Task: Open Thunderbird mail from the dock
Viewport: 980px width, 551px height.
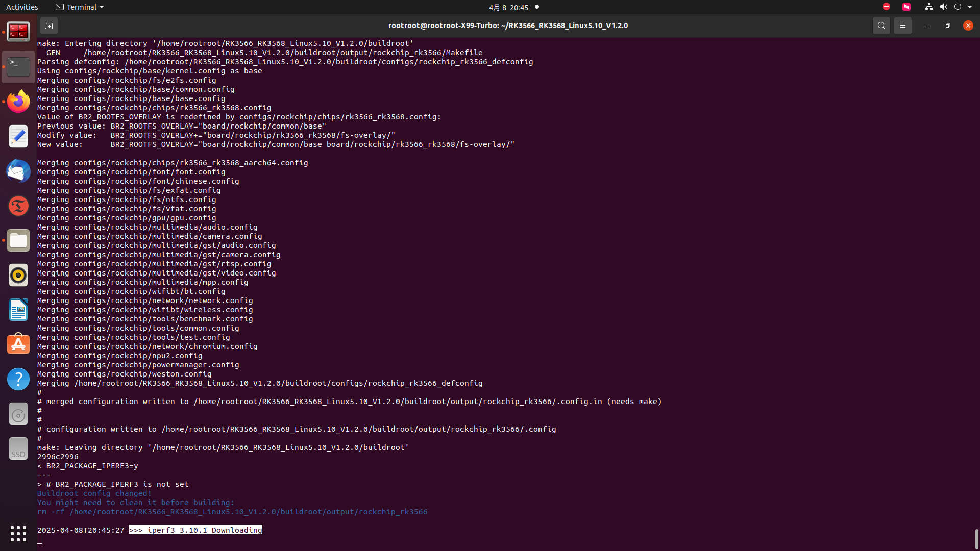Action: [18, 171]
